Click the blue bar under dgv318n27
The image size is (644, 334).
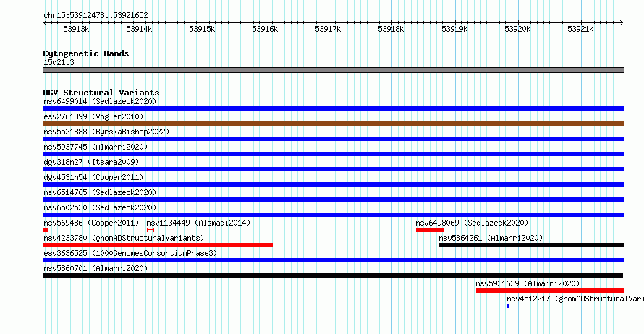click(x=333, y=169)
